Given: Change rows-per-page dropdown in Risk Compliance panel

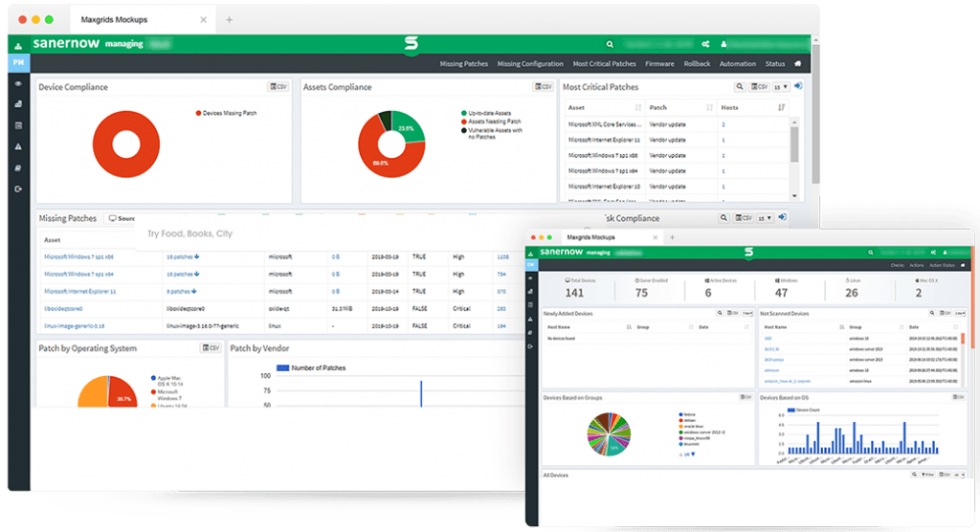Looking at the screenshot, I should tap(765, 218).
